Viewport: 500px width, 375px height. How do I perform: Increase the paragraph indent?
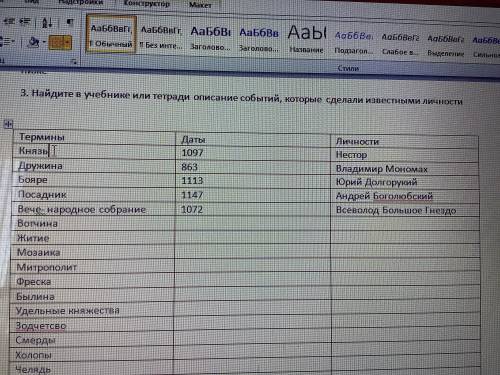25,21
